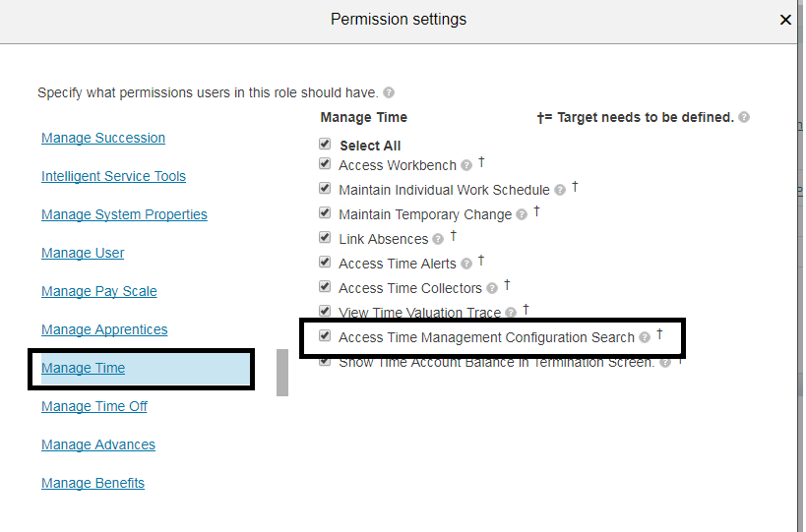
Task: Disable the Link Absences permission checkbox
Action: click(x=326, y=238)
